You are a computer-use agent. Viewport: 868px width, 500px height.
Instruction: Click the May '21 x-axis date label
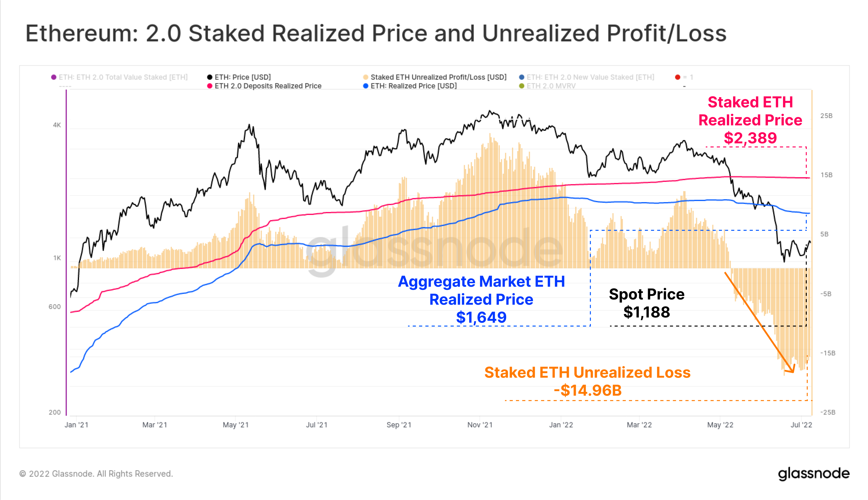236,425
